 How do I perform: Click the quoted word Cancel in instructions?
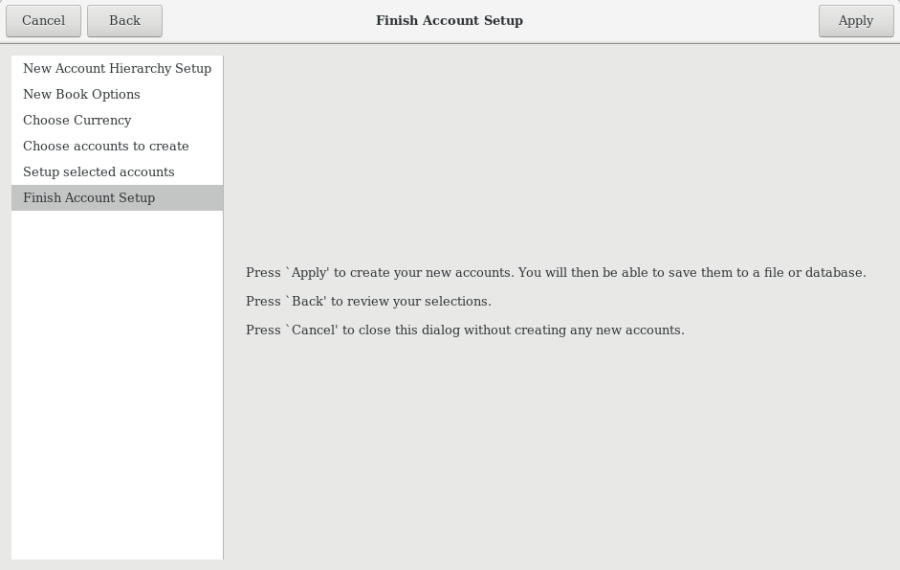tap(312, 330)
